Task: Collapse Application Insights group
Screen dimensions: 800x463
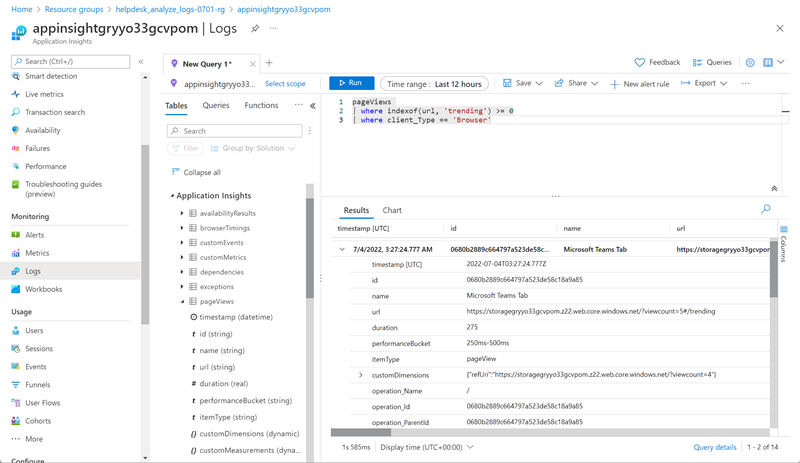Action: click(x=172, y=196)
